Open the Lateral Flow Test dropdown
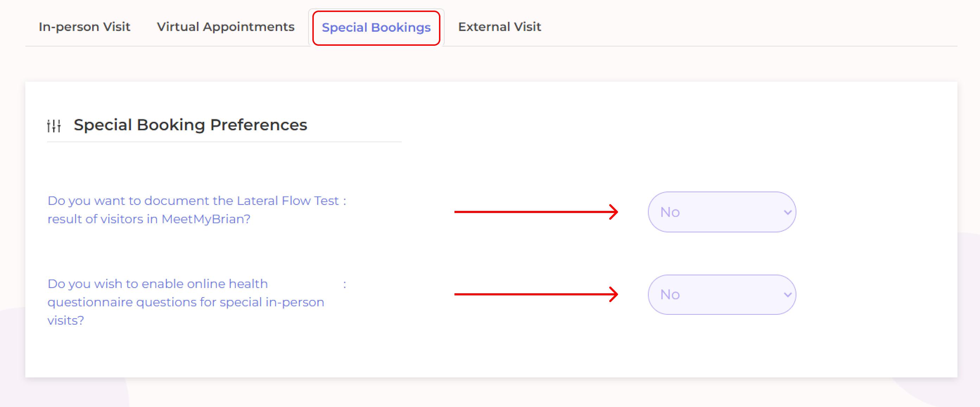This screenshot has height=407, width=980. 721,212
